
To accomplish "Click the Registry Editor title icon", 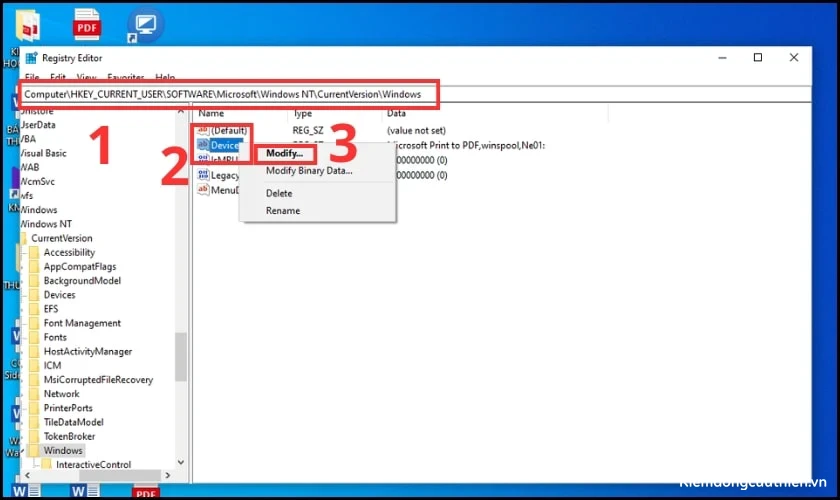I will [32, 58].
